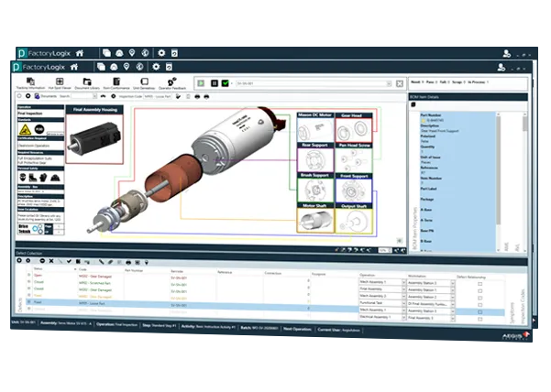Check Defect Relationship box for Mech Assembly 3 row
Viewport: 551px width, 392px height.
pos(480,298)
